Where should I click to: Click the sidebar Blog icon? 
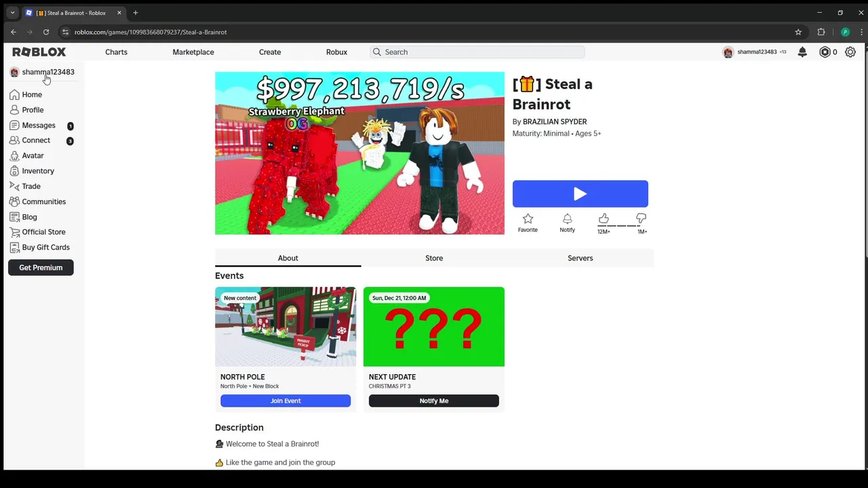point(14,217)
